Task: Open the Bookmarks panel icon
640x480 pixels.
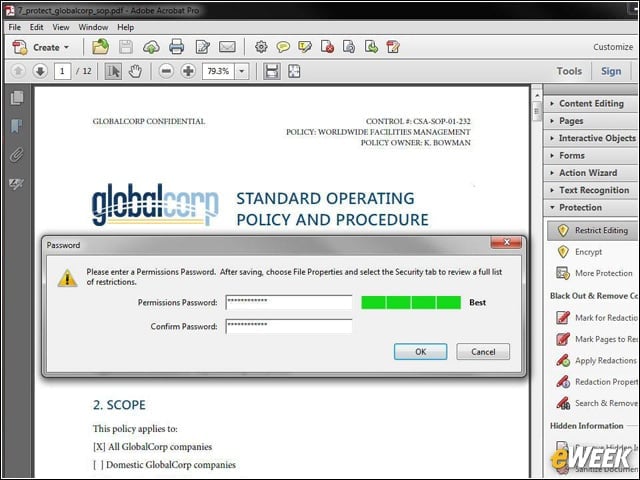Action: [17, 126]
